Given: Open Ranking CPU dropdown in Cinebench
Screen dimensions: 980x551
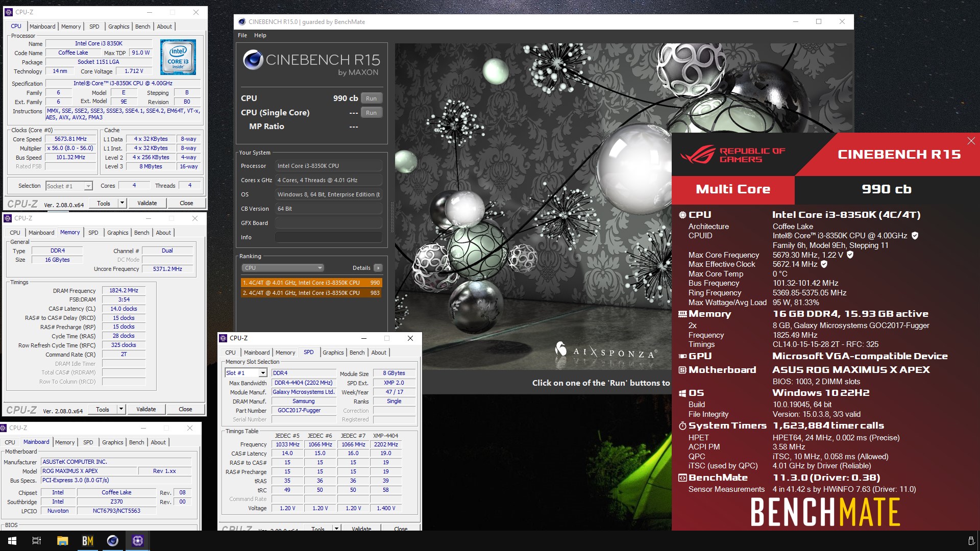Looking at the screenshot, I should point(282,268).
